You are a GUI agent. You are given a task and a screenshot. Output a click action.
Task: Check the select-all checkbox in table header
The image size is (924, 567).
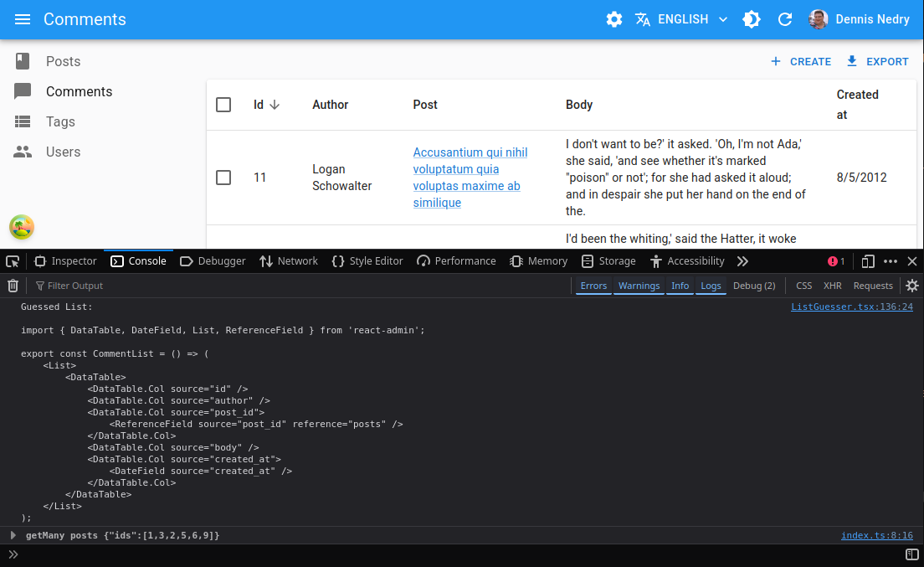coord(223,105)
